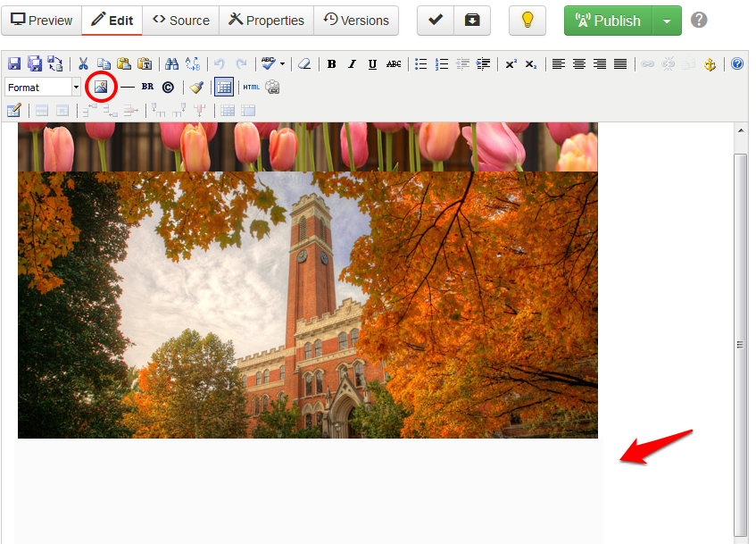Toggle the bulleted list button
756x544 pixels.
(420, 64)
